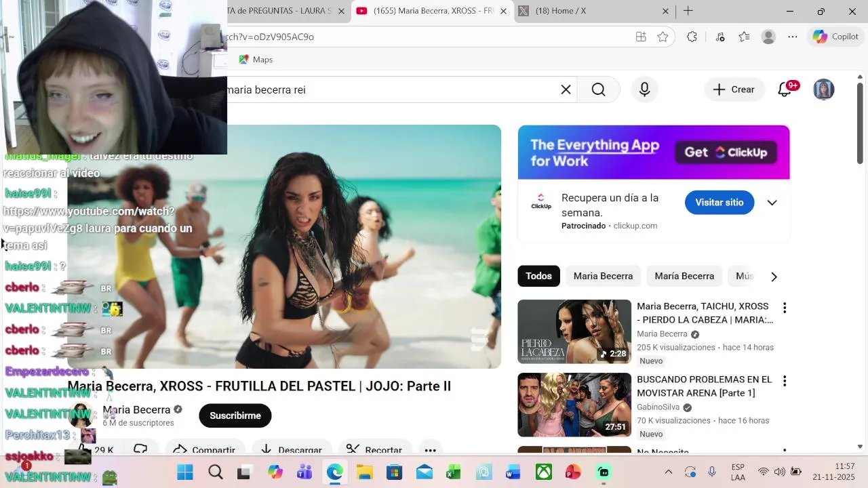Open Task View on the taskbar

point(243,472)
